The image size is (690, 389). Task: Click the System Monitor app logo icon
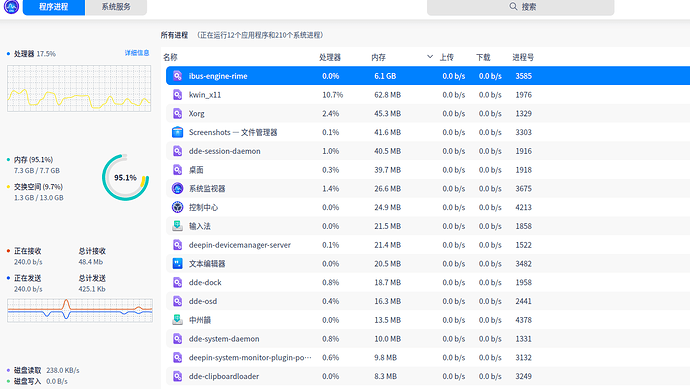tap(11, 6)
